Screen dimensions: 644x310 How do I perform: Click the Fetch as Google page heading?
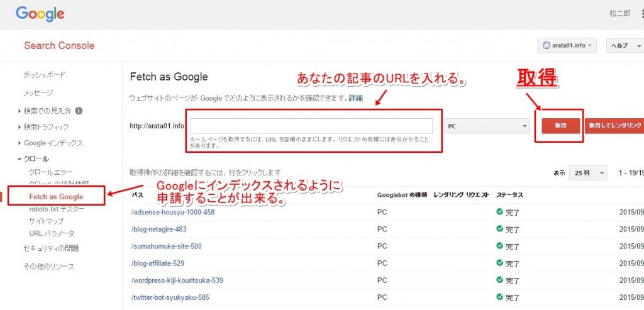coord(169,77)
